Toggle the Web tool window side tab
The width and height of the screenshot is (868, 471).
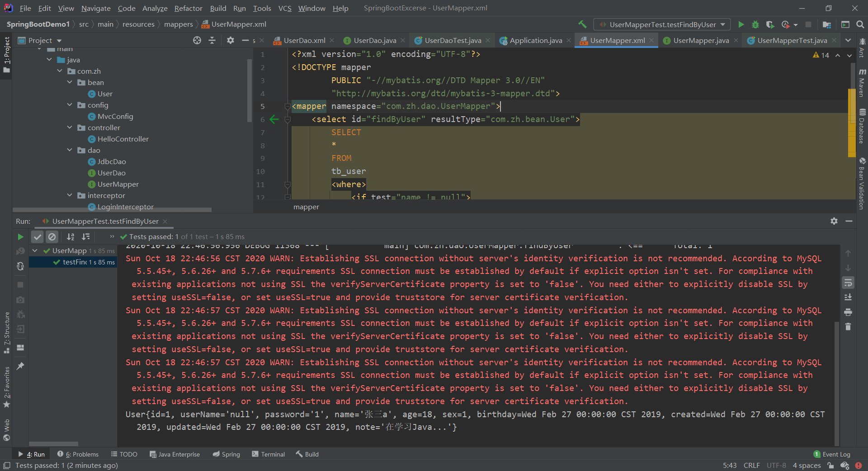click(6, 430)
